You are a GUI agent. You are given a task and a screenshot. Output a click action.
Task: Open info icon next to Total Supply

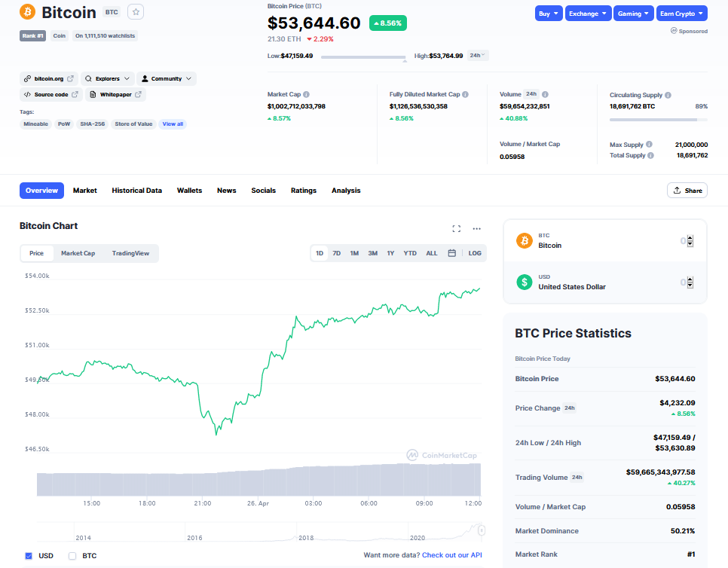(651, 155)
